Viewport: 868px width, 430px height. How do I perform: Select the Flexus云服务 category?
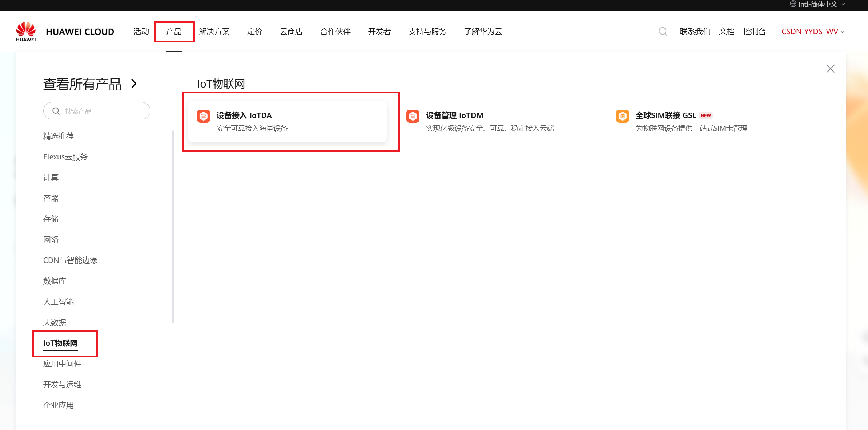tap(65, 157)
